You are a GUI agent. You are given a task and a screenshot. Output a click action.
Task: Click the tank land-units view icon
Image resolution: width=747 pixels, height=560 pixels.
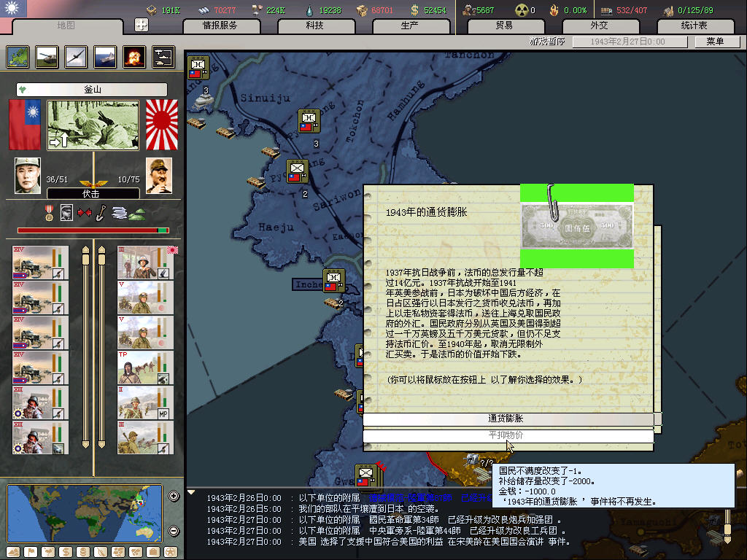pos(47,57)
